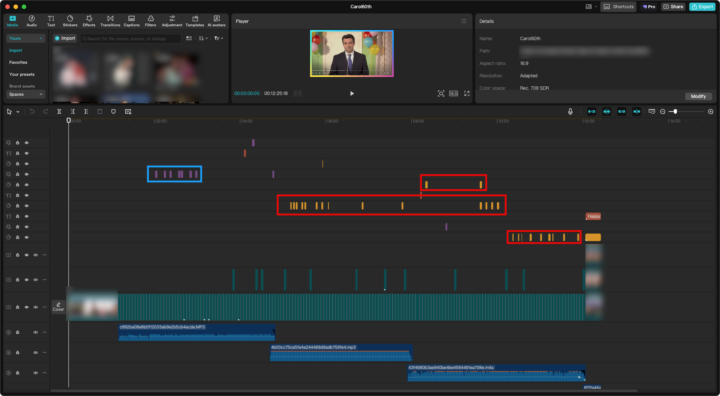Click the Undo arrow

click(x=32, y=112)
